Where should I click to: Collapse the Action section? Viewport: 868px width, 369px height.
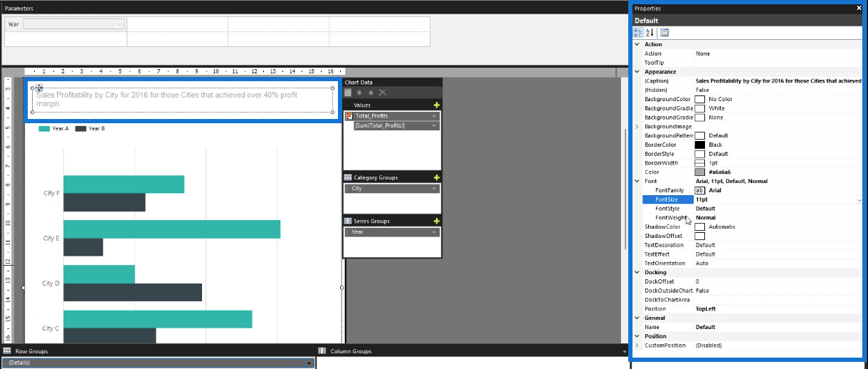point(637,44)
